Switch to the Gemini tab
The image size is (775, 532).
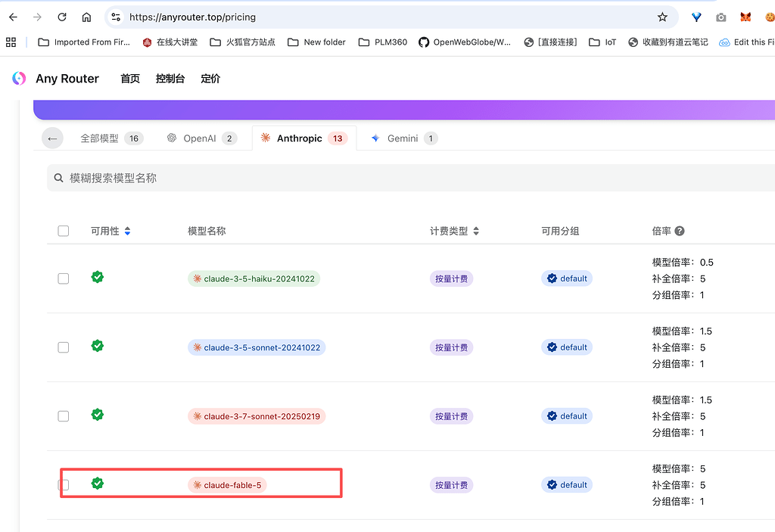(x=403, y=138)
